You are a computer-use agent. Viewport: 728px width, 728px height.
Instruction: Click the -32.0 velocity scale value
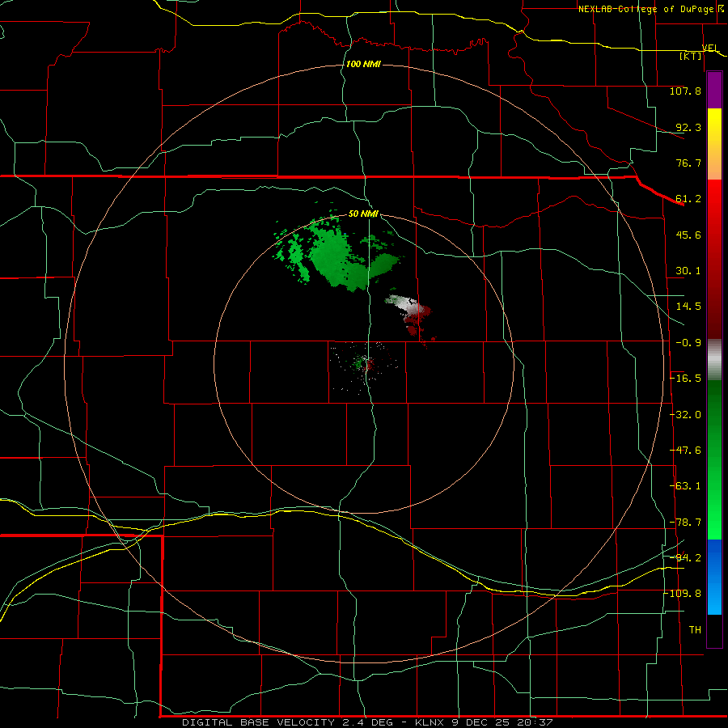click(x=685, y=415)
